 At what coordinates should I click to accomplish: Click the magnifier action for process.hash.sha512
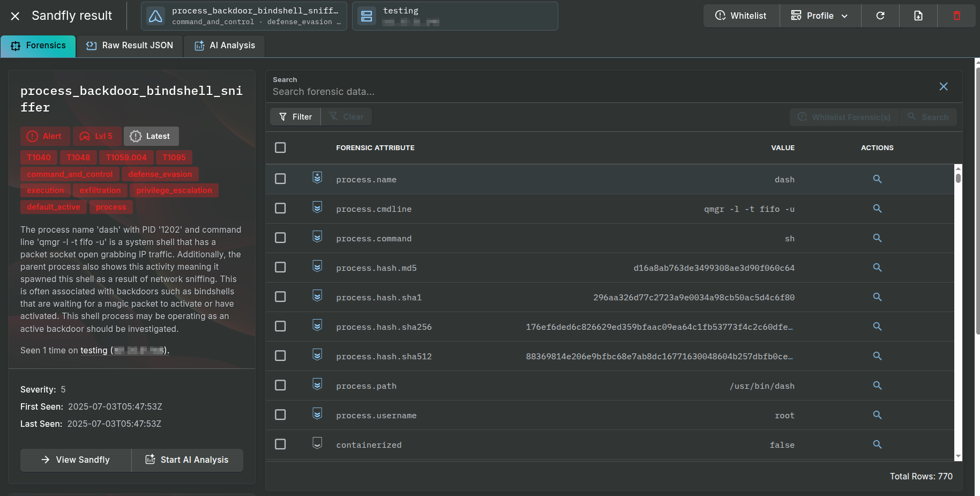pos(877,356)
